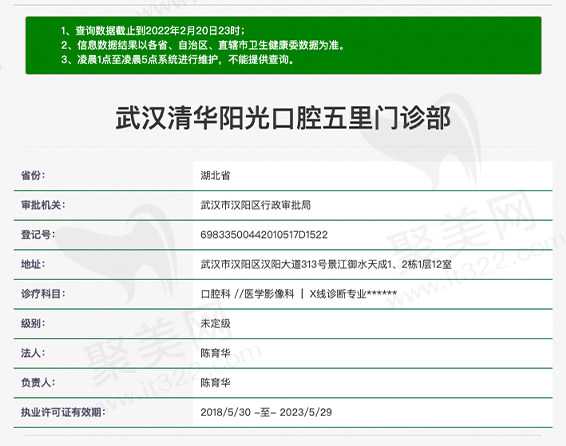Click the 地址 label
The width and height of the screenshot is (566, 446).
click(x=33, y=264)
